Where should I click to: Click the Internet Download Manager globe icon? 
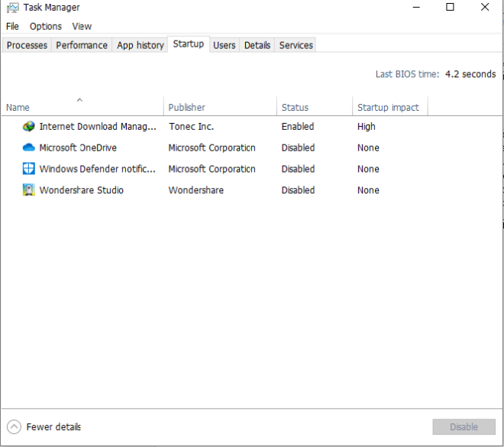[x=28, y=126]
